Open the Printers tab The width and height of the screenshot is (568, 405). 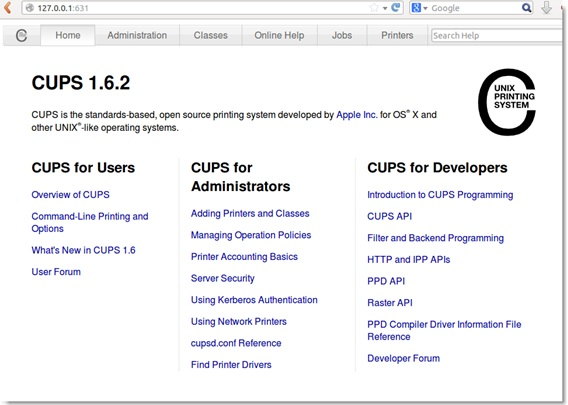tap(397, 35)
